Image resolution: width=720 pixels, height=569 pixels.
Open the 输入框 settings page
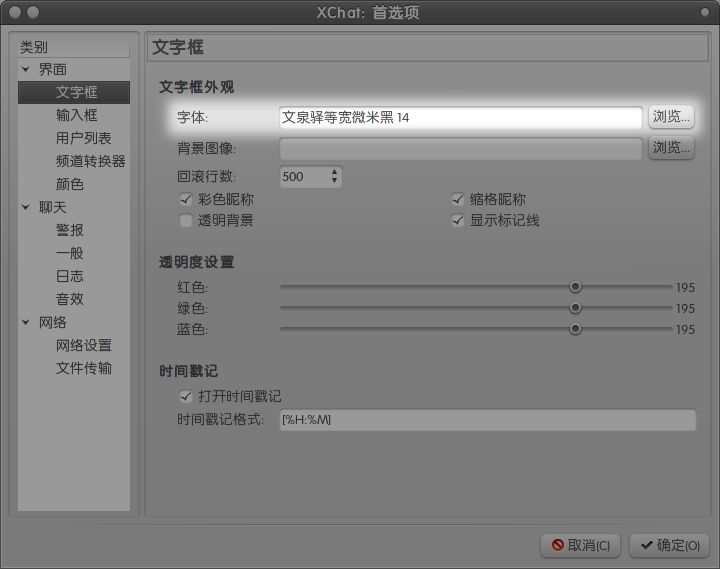point(76,115)
